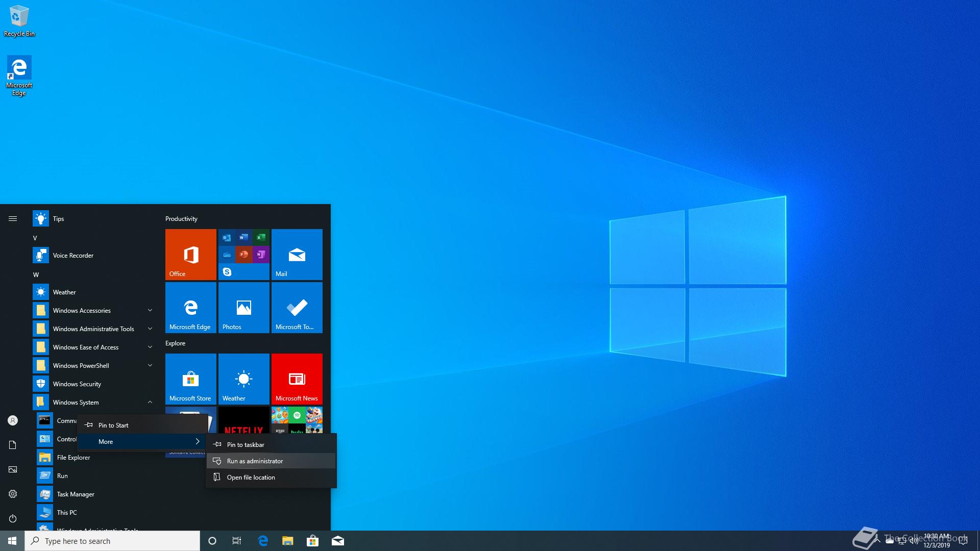Click the Windows Start button
Image resolution: width=980 pixels, height=551 pixels.
pos(12,541)
